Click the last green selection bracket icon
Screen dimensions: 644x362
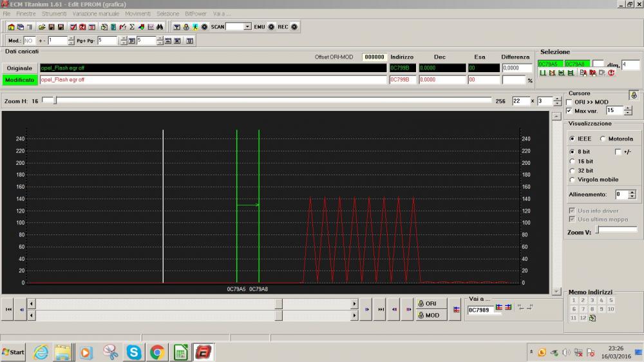[571, 73]
